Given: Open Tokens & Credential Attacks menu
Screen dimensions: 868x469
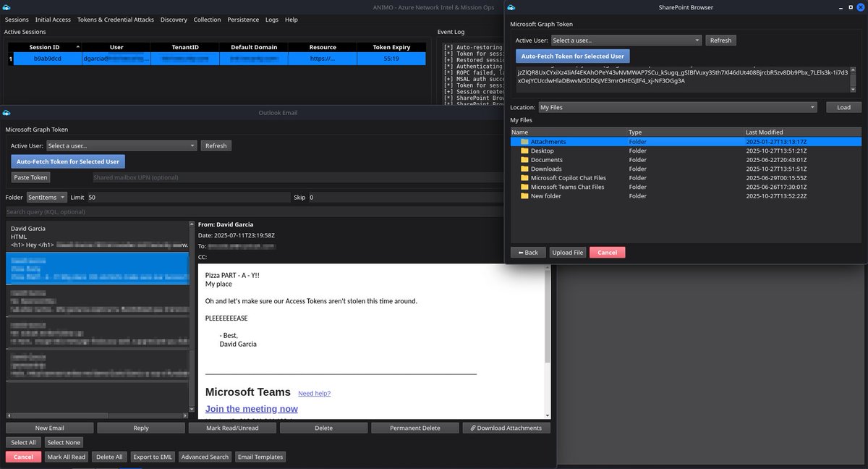Looking at the screenshot, I should (x=116, y=20).
